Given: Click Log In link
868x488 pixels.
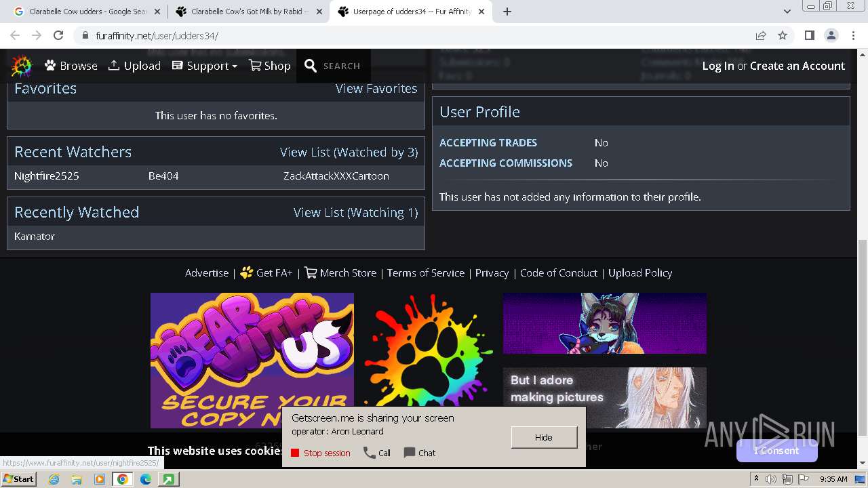Looking at the screenshot, I should tap(718, 66).
